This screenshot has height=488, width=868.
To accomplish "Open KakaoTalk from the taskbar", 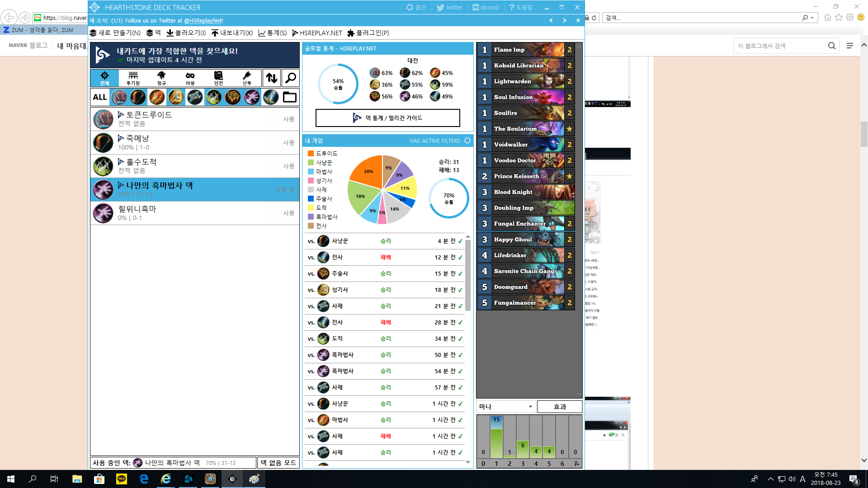I will point(121,479).
